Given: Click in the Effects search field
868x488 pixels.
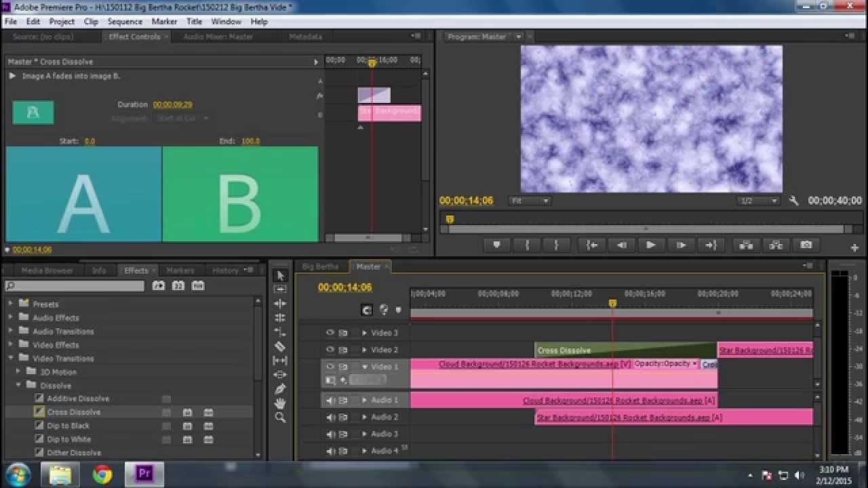Looking at the screenshot, I should (x=75, y=286).
